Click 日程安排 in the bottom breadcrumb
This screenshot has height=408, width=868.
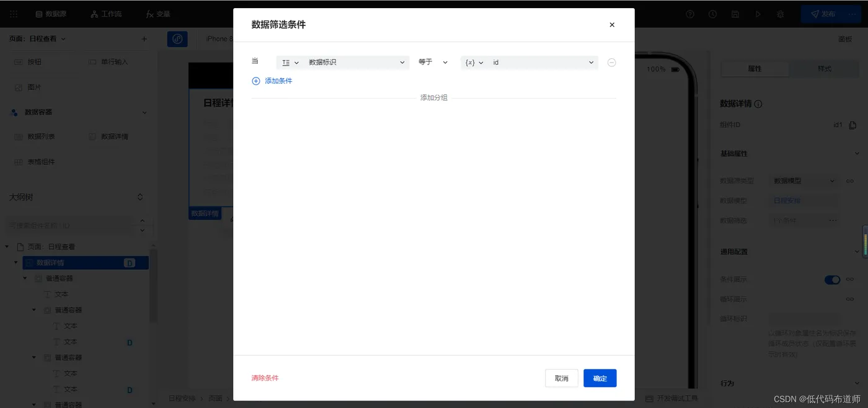[182, 398]
